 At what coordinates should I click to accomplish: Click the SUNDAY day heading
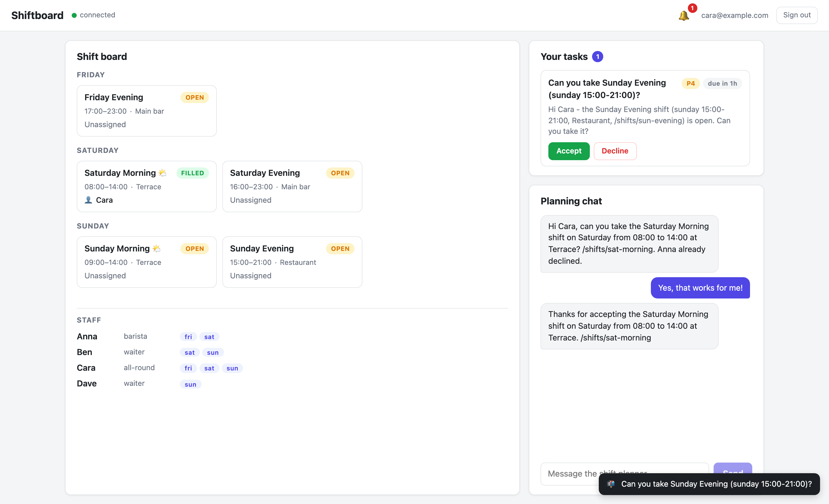tap(93, 226)
